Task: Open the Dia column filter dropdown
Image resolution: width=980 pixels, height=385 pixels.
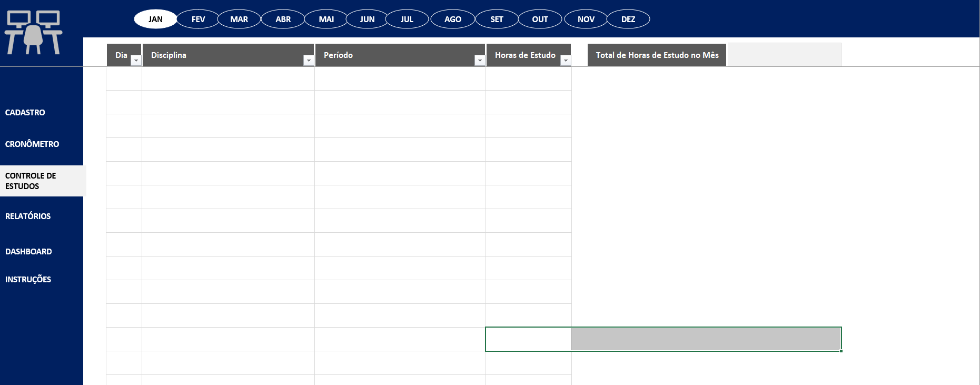Action: coord(136,61)
